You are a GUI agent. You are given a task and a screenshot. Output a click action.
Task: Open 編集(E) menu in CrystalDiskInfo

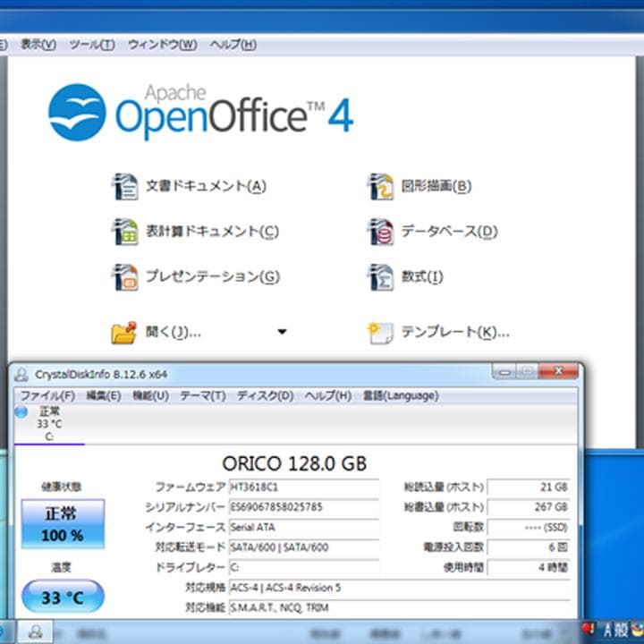103,395
